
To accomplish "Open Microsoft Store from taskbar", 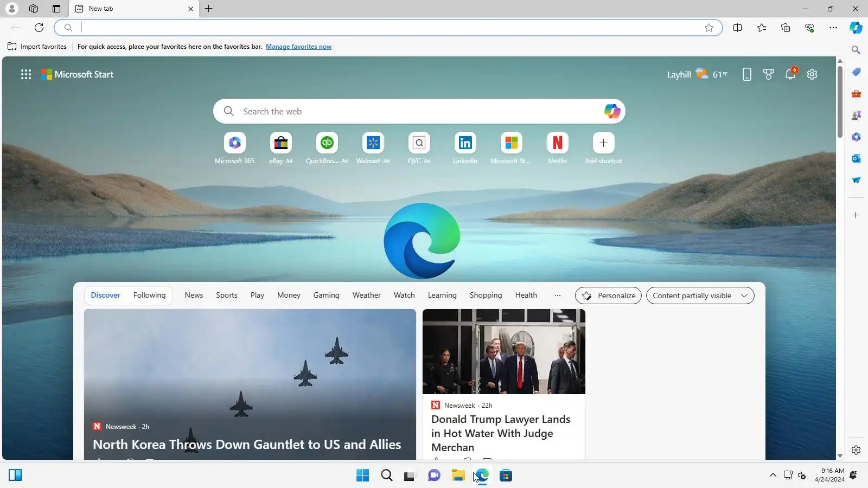I will pyautogui.click(x=506, y=476).
